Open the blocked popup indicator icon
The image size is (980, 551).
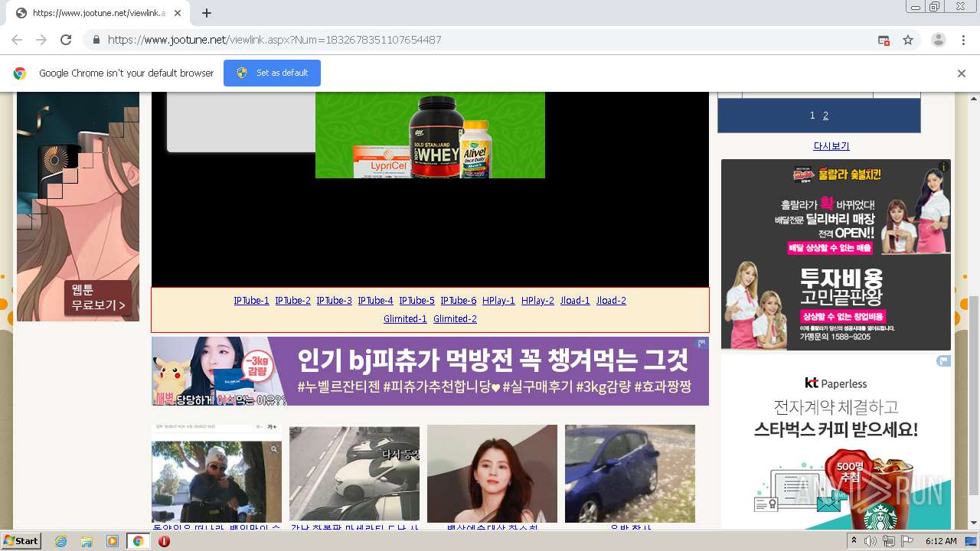[x=884, y=40]
